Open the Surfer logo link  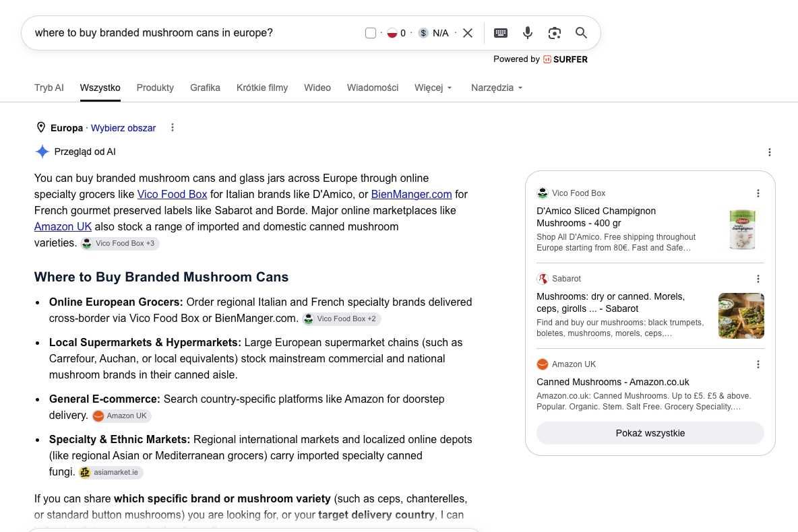(565, 59)
